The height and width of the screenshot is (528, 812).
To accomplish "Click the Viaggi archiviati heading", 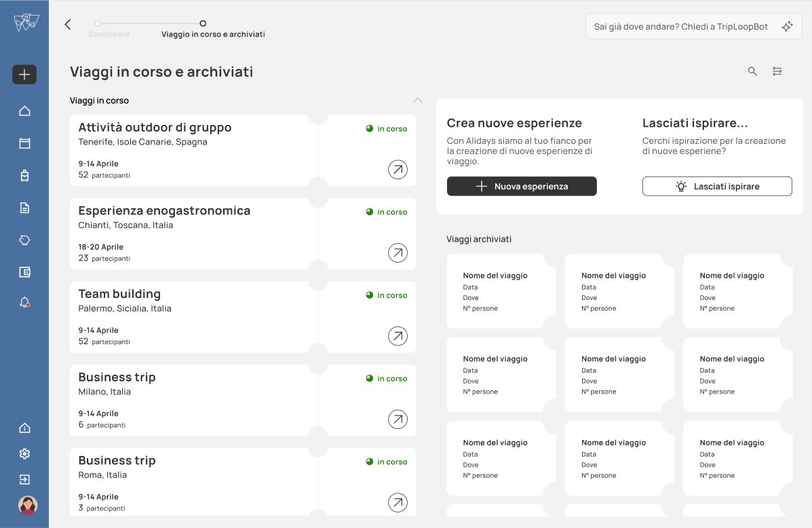I will coord(479,240).
